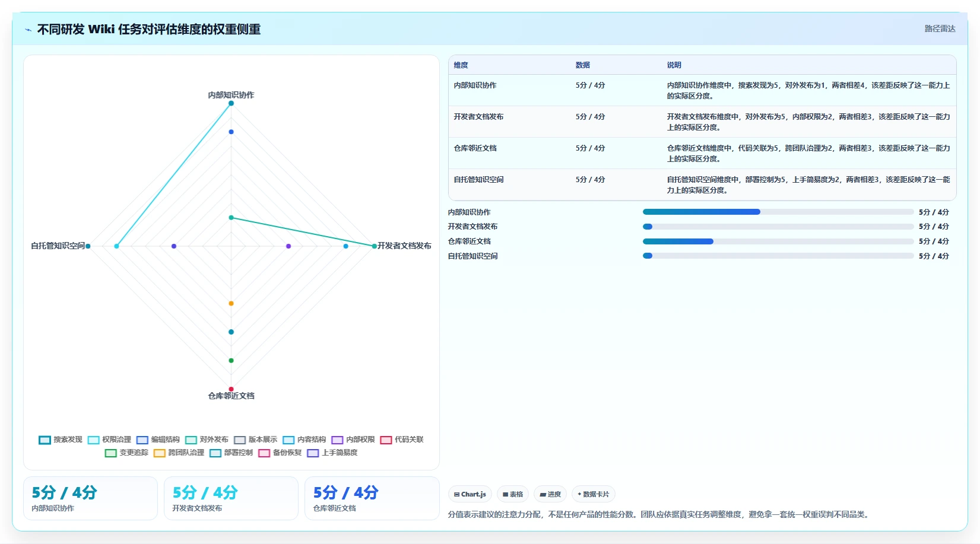Click the 开发者文档发布 label in the progress list
This screenshot has width=980, height=544.
pos(472,227)
